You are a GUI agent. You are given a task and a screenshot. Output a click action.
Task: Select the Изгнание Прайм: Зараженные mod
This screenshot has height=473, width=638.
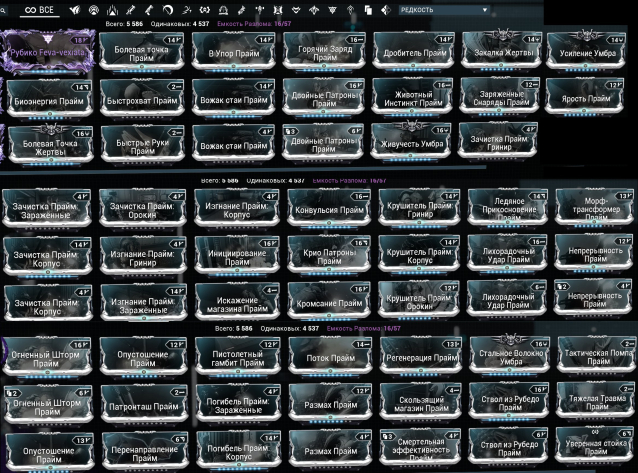click(143, 304)
